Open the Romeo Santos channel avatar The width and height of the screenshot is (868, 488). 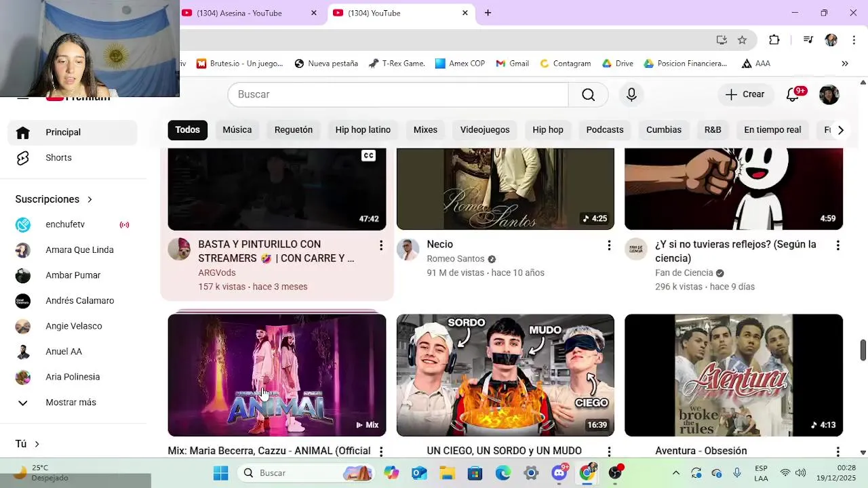tap(408, 249)
